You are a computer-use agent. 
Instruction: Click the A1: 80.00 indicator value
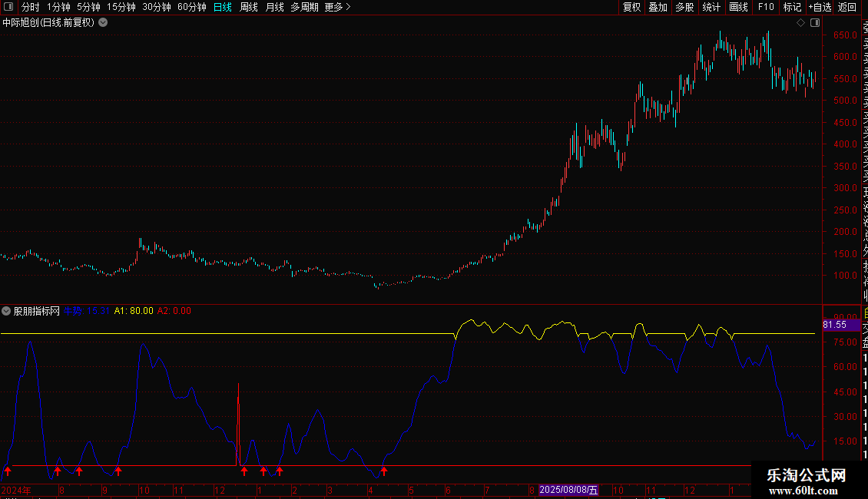tap(134, 311)
